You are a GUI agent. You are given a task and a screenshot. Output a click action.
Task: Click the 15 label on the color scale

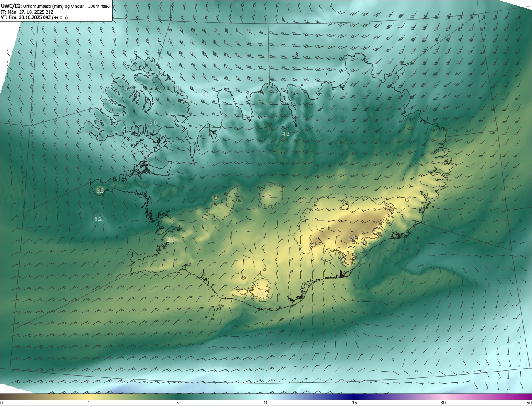click(x=355, y=403)
